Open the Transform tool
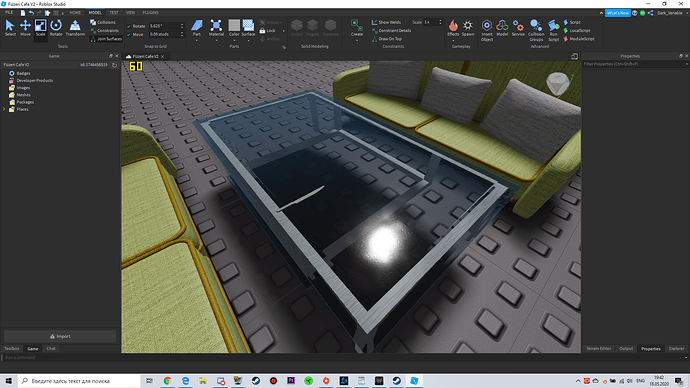Screen dimensions: 690x388 coord(75,28)
